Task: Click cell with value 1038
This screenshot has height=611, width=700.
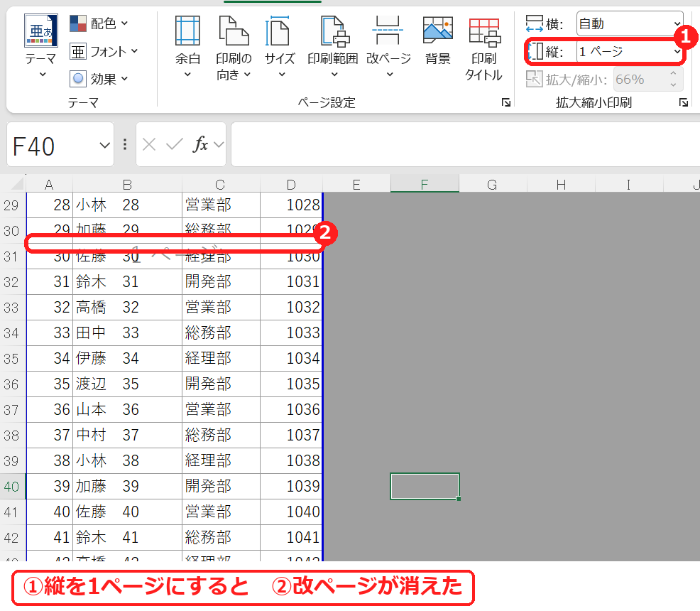Action: (291, 460)
